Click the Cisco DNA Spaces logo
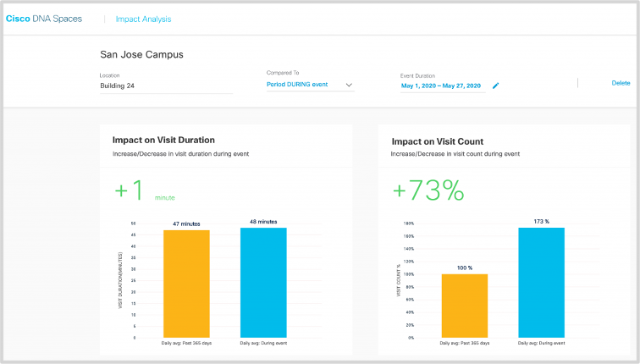 click(x=44, y=19)
